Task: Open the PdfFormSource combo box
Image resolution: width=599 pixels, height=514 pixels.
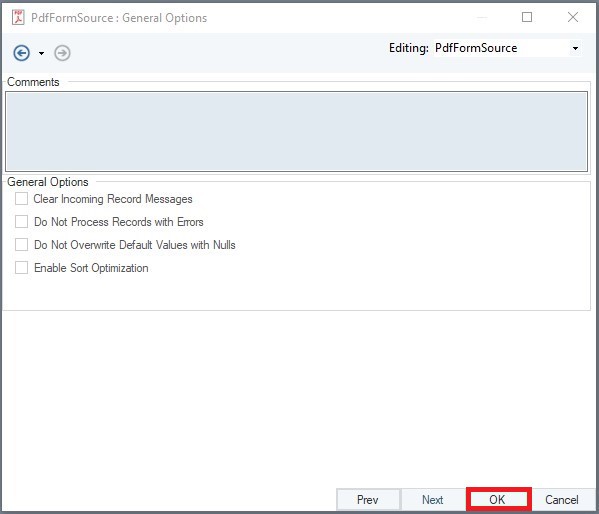Action: (508, 49)
